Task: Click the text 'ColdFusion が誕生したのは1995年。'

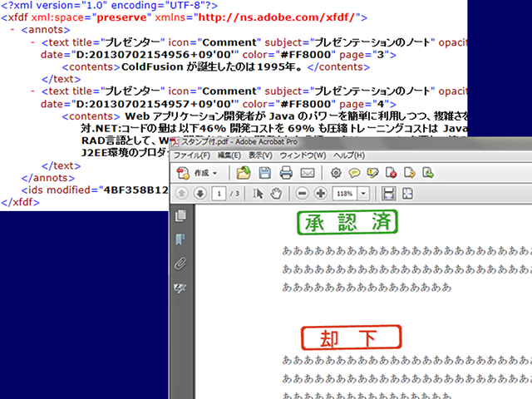Action: pos(211,66)
